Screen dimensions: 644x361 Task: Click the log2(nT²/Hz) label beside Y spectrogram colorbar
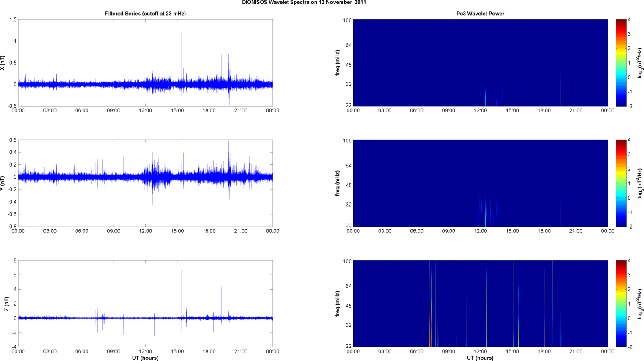coord(640,183)
